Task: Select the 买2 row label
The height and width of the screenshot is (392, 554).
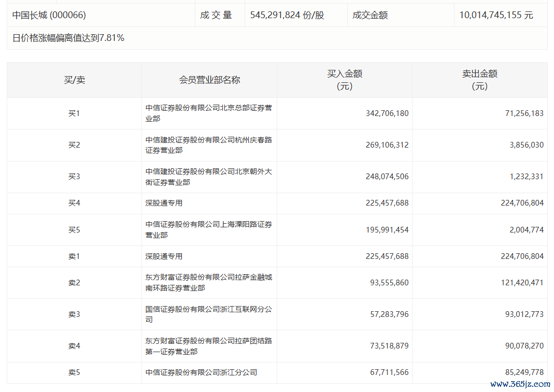Action: click(74, 145)
